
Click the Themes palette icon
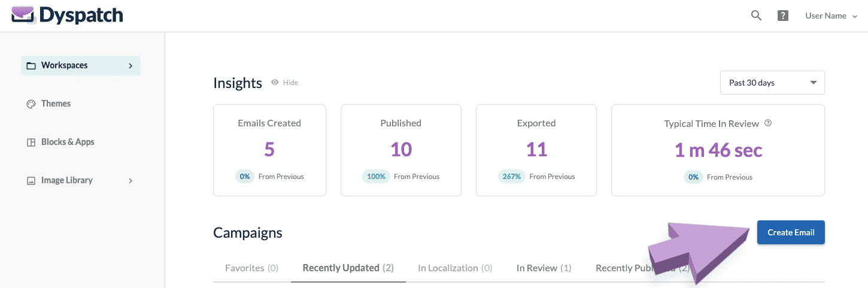31,104
